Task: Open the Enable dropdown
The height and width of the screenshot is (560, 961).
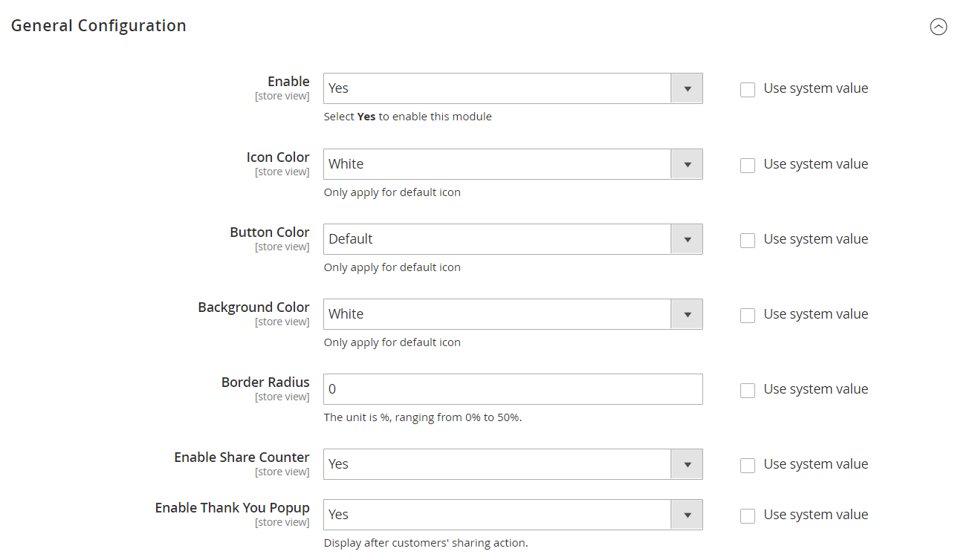Action: click(513, 88)
